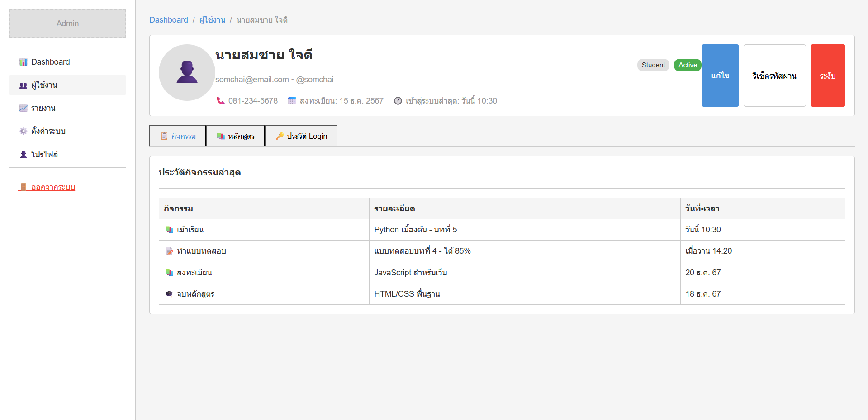Click the profile silhouette icon beside โปรไฟล์

[x=23, y=154]
